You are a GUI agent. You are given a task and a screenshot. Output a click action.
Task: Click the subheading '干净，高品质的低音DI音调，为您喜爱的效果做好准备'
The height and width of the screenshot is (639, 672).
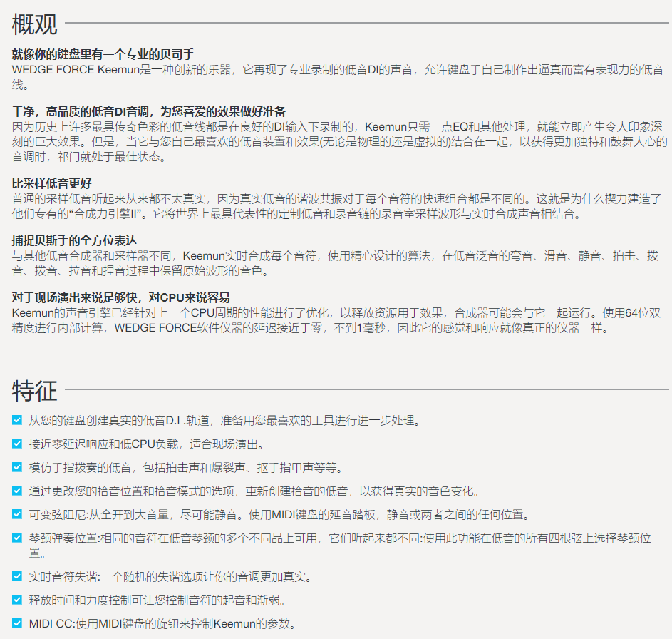click(x=149, y=111)
